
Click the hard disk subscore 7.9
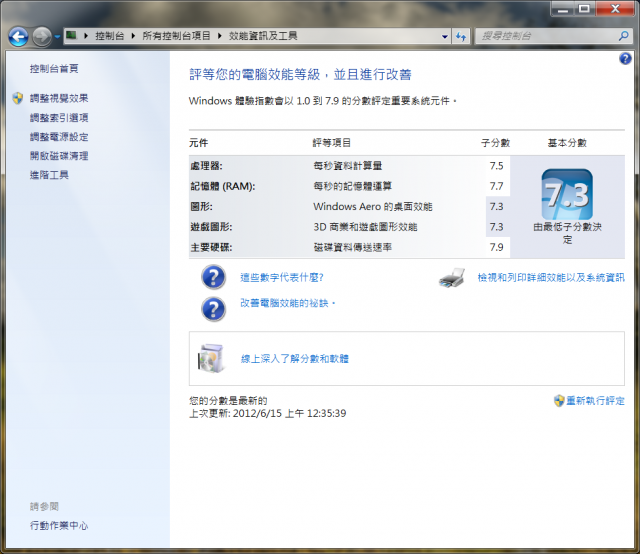496,247
